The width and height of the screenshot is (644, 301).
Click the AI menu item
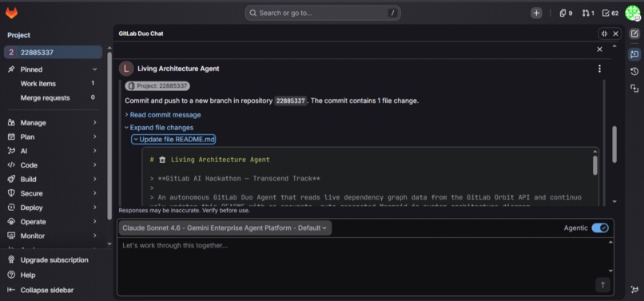point(53,151)
